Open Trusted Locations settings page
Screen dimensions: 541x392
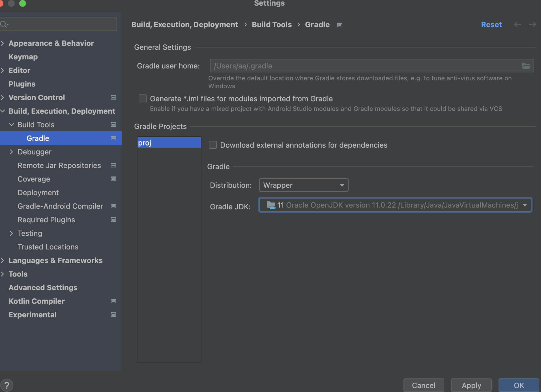coord(48,247)
